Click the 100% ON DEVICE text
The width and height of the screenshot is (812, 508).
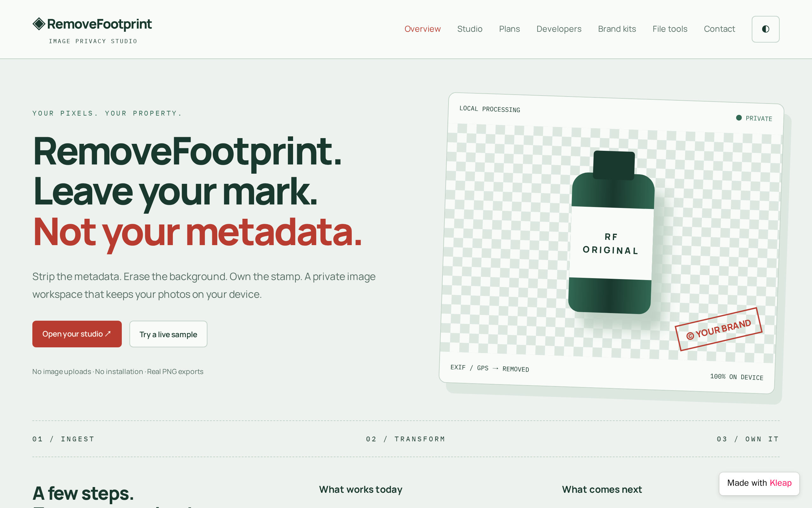point(737,377)
